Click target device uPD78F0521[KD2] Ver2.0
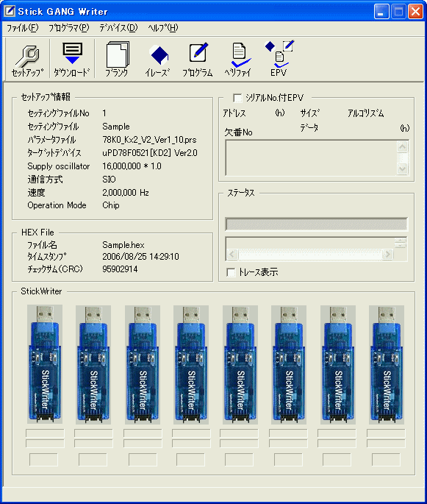 pyautogui.click(x=150, y=153)
